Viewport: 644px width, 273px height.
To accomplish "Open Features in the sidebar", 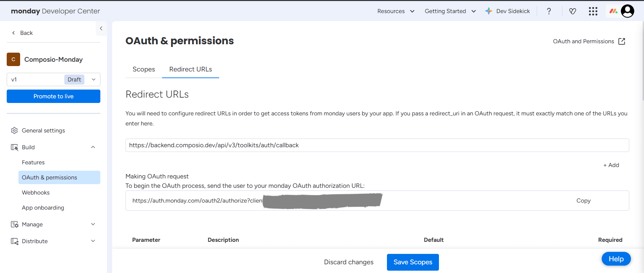I will (33, 162).
